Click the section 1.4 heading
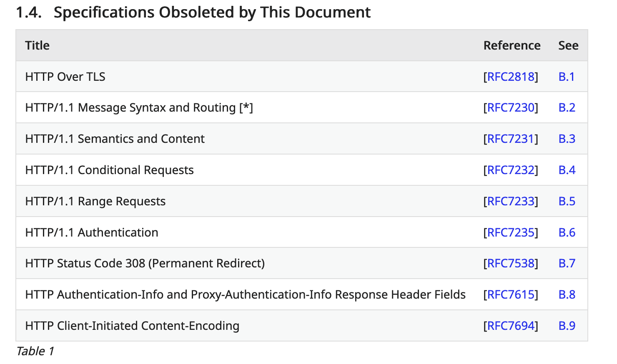The width and height of the screenshot is (617, 364). click(x=193, y=12)
